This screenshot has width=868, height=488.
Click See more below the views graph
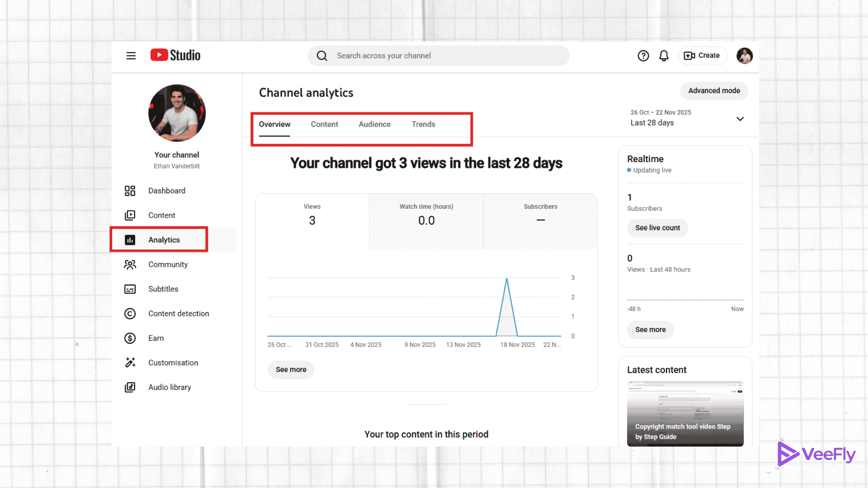click(x=290, y=370)
